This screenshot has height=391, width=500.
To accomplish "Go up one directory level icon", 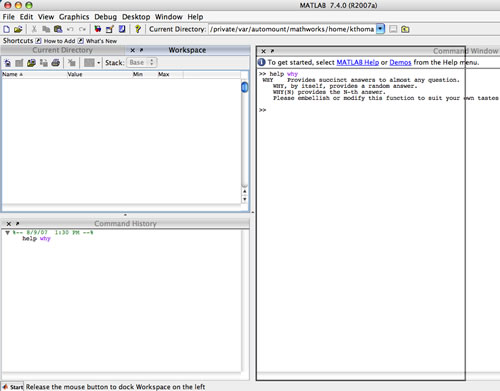I will click(x=405, y=29).
